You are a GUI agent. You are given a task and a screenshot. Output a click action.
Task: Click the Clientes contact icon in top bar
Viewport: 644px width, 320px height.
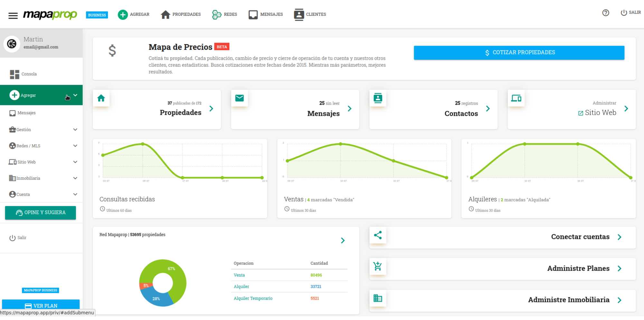tap(299, 14)
